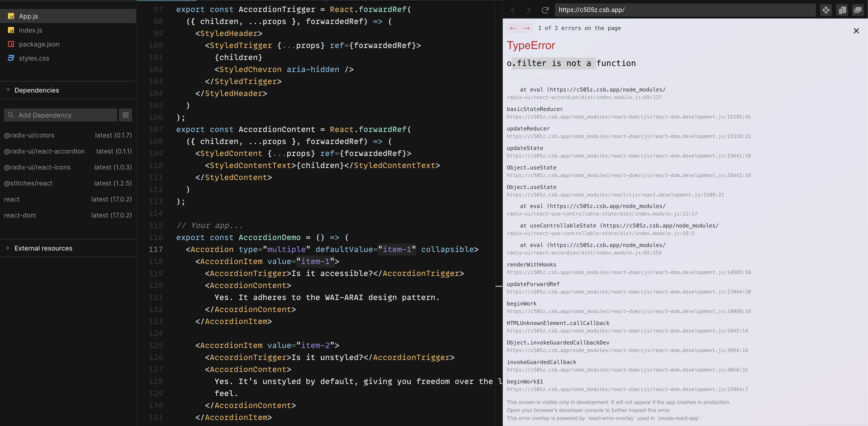Navigate to previous error with left arrow
The width and height of the screenshot is (868, 426).
point(513,28)
